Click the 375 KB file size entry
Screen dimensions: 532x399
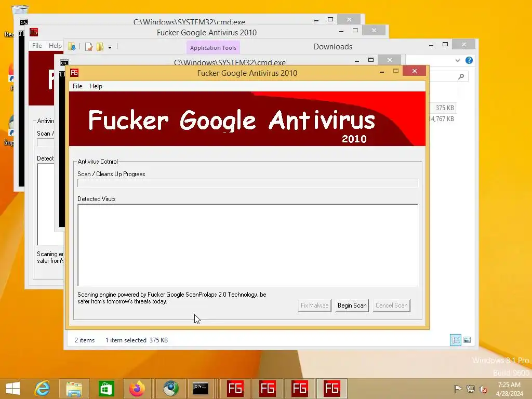click(445, 108)
